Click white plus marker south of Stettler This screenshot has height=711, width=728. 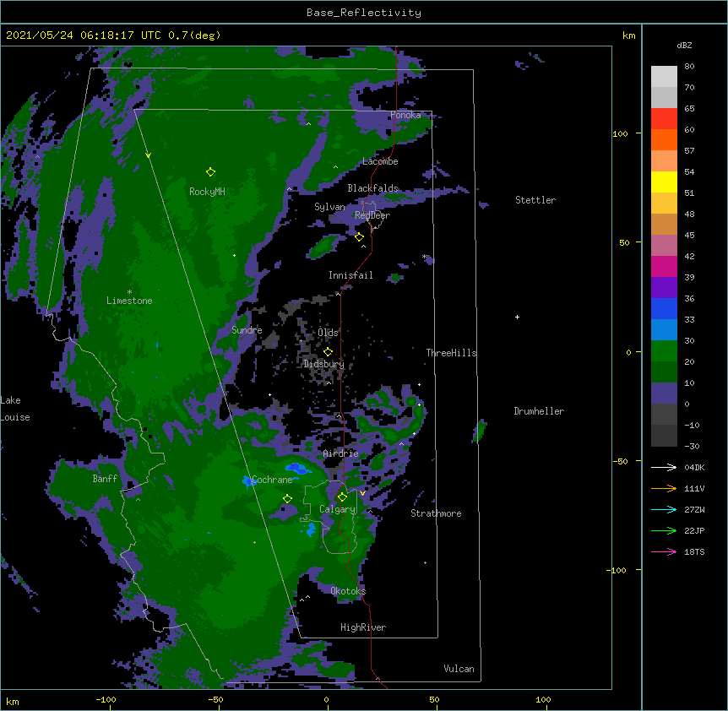click(517, 317)
